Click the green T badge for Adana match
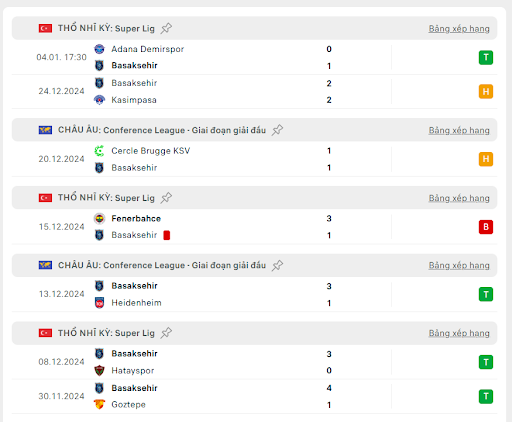 (x=486, y=57)
